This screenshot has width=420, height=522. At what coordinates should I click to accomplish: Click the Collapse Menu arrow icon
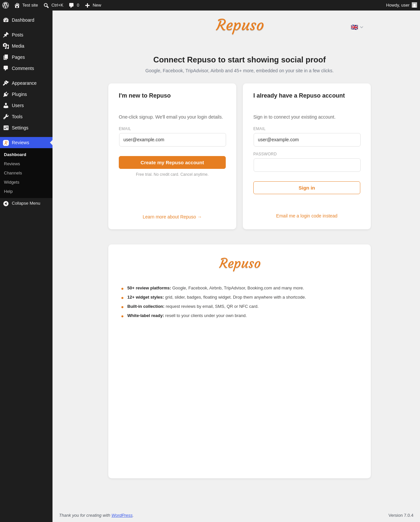6,204
